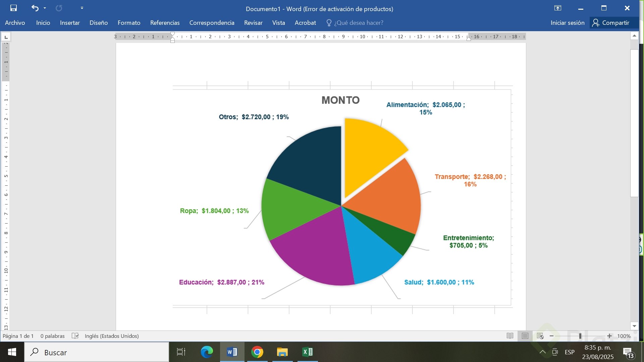Click the Save icon in title bar
The width and height of the screenshot is (644, 362).
13,8
